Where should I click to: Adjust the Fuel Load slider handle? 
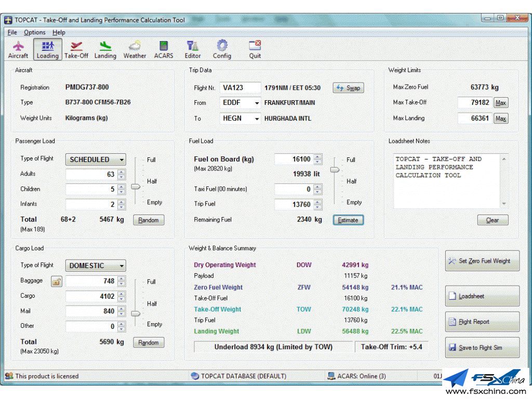point(335,170)
